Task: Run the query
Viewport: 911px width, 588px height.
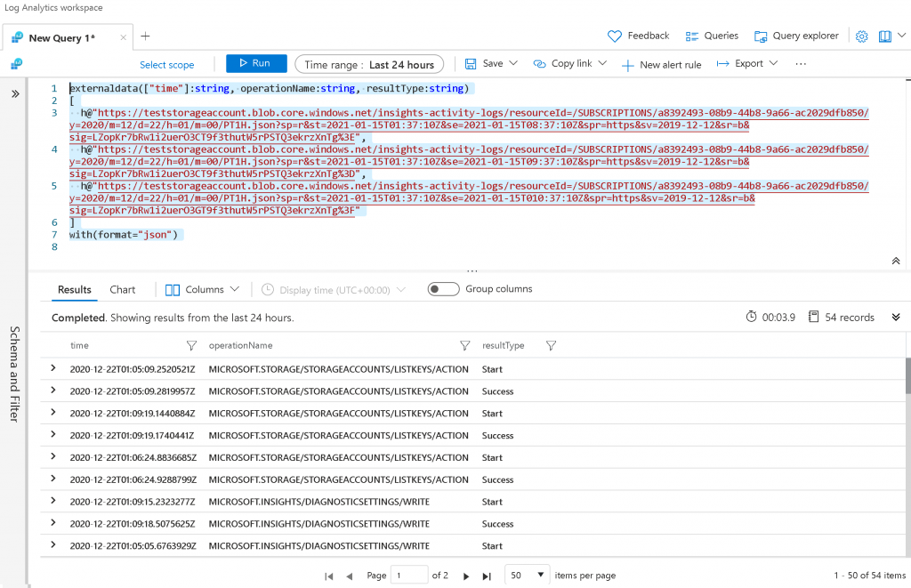Action: [x=256, y=64]
